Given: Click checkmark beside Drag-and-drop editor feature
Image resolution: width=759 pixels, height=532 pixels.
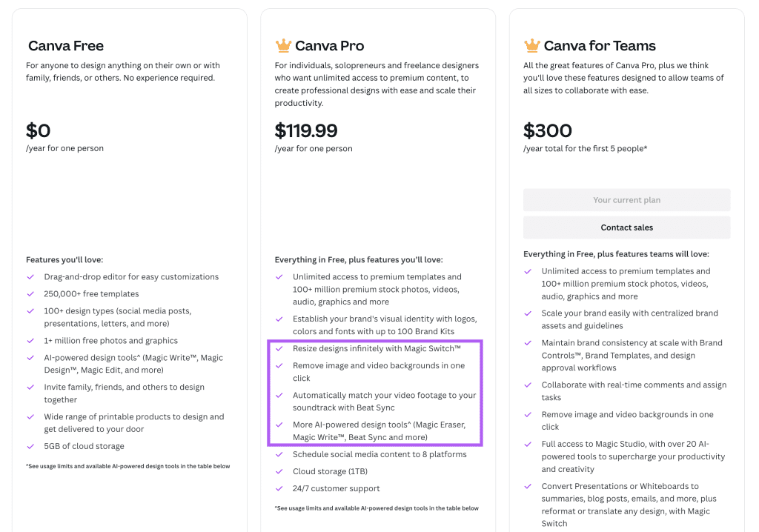Looking at the screenshot, I should (30, 277).
